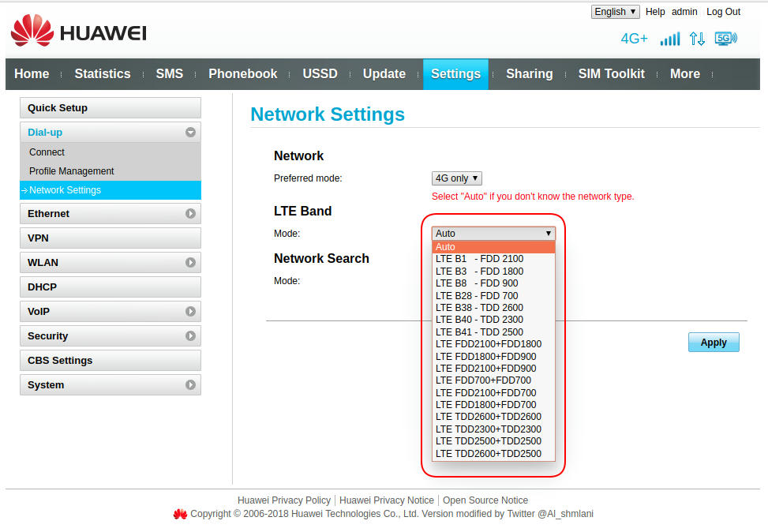Image resolution: width=768 pixels, height=532 pixels.
Task: Expand the WLAN menu arrow
Action: 190,263
